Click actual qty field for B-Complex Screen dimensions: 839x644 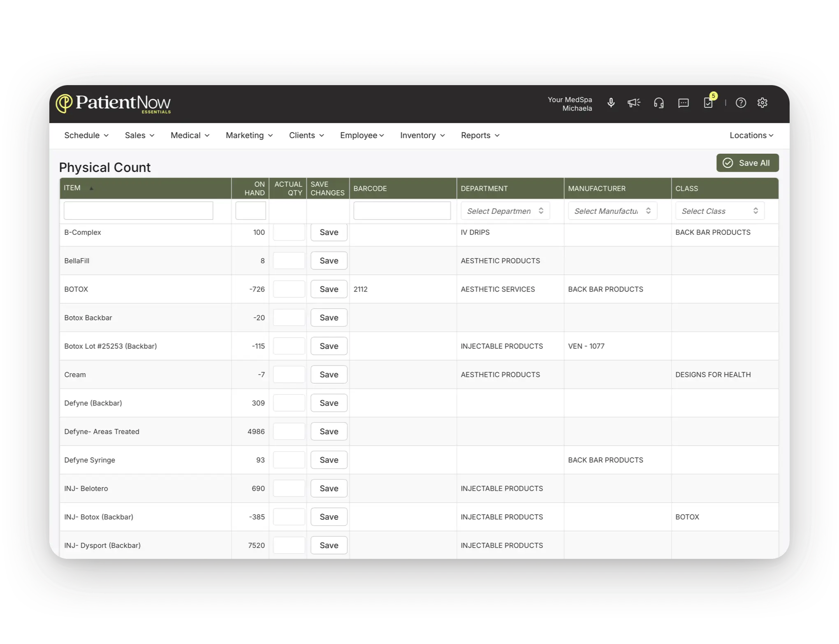click(x=289, y=232)
